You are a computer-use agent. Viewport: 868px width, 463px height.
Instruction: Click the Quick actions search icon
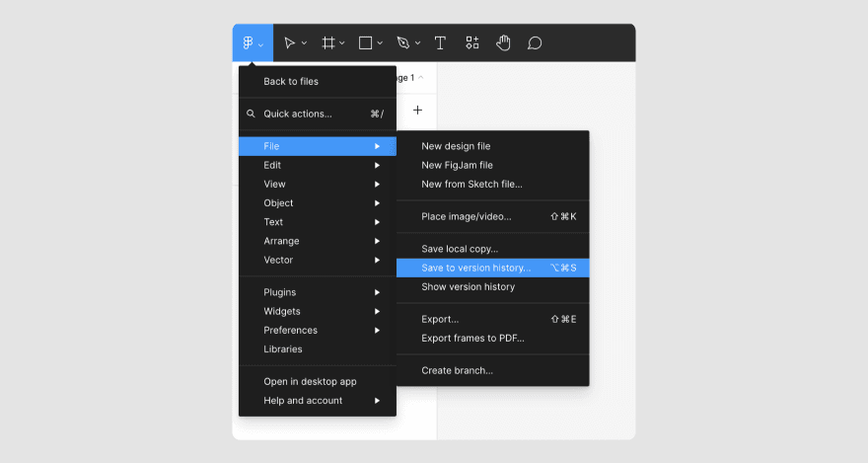click(x=251, y=114)
